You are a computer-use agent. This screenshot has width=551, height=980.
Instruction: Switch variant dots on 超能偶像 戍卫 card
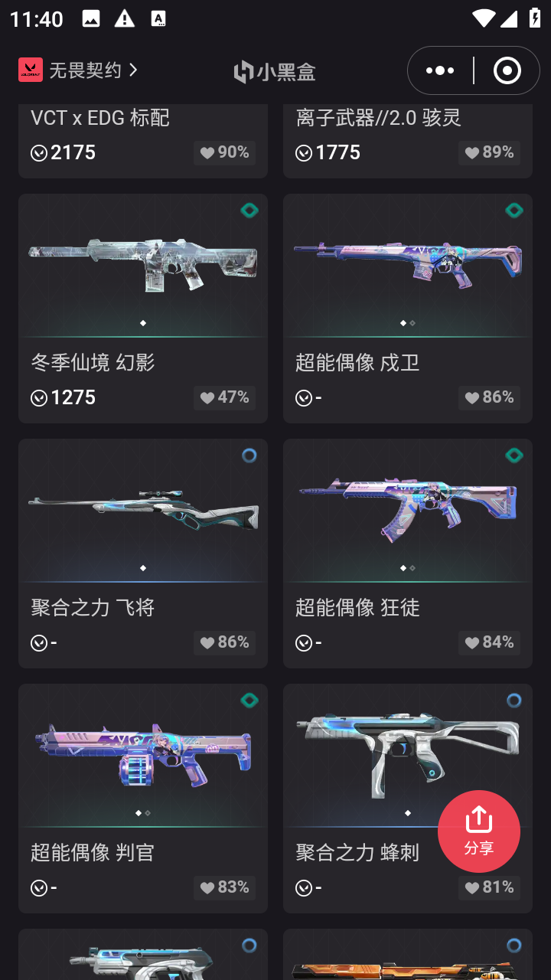[408, 323]
